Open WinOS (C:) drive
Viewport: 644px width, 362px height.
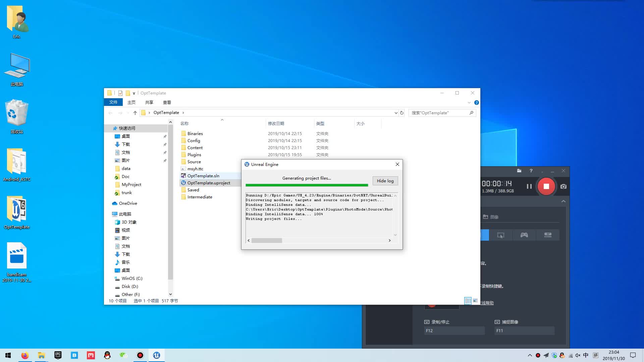point(132,278)
